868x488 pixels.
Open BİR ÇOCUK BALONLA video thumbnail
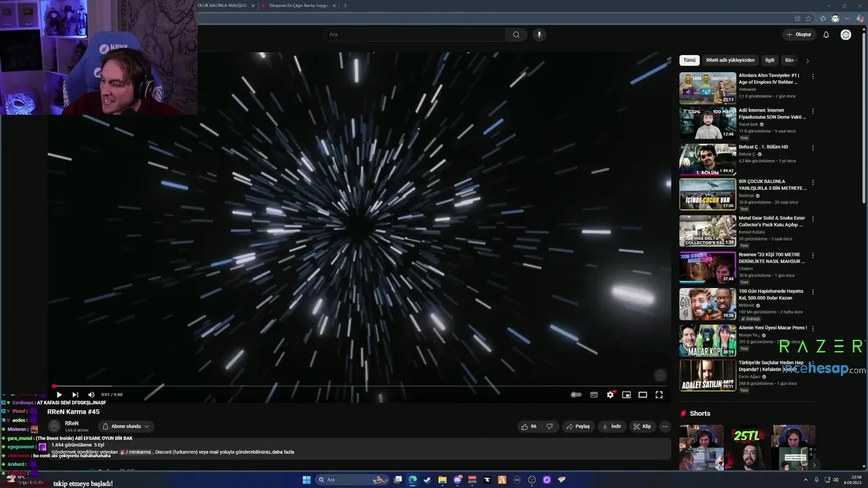coord(707,195)
